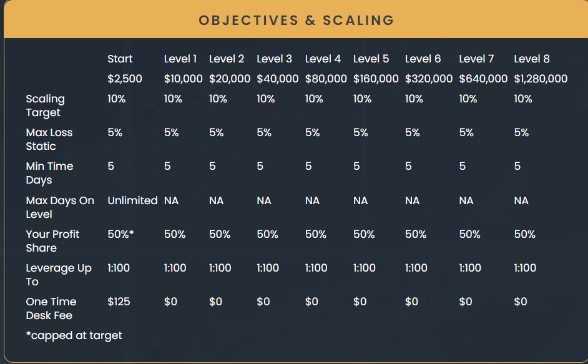Select the 50%* profit share value
The height and width of the screenshot is (364, 588).
[x=121, y=234]
